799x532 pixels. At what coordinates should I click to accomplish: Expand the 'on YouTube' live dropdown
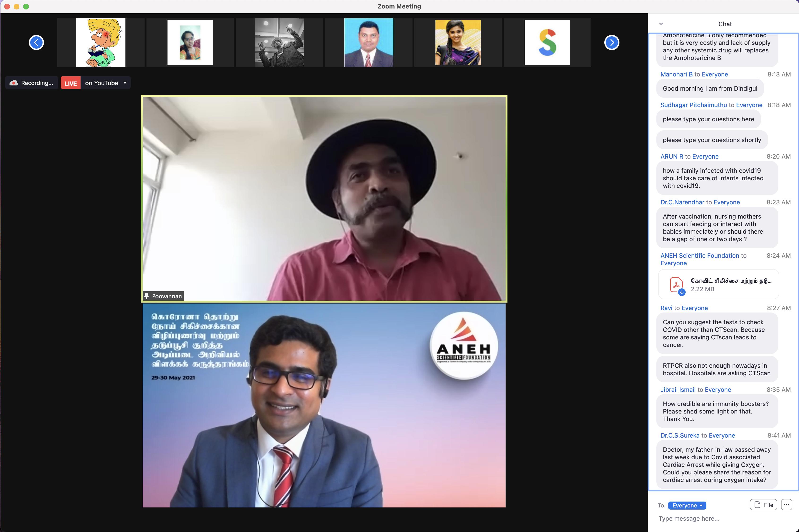coord(125,83)
